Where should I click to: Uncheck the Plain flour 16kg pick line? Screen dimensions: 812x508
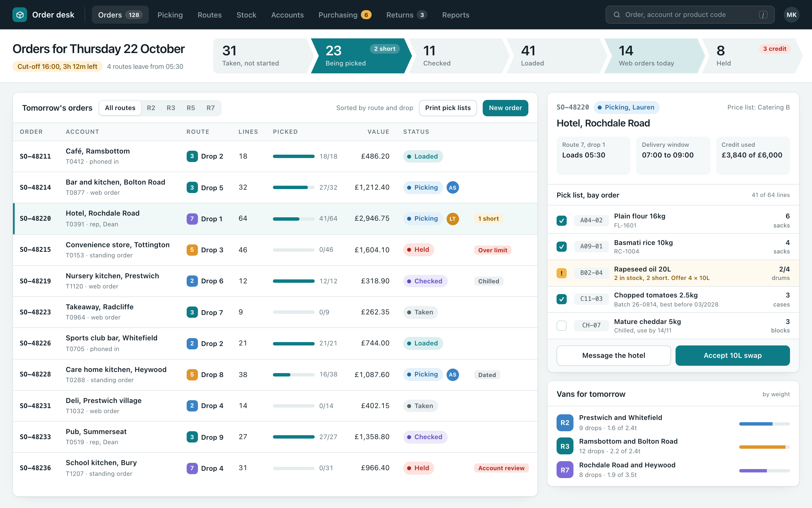[562, 220]
